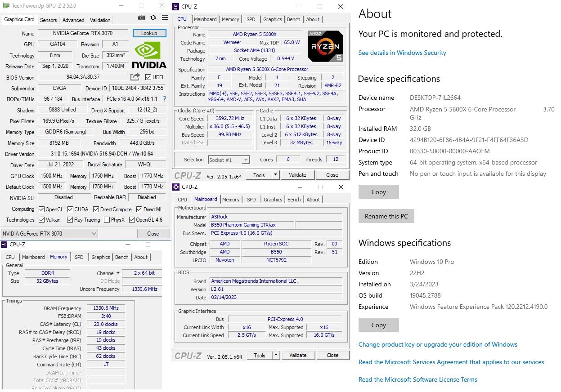Image resolution: width=561 pixels, height=392 pixels.
Task: Click Validate in Mainboard CPU-Z window
Action: [x=298, y=355]
